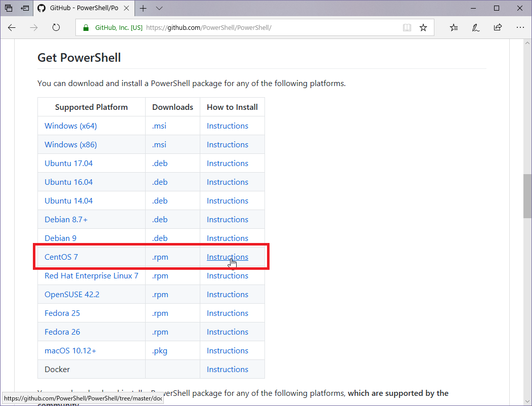Show tab previews chevron

click(159, 8)
